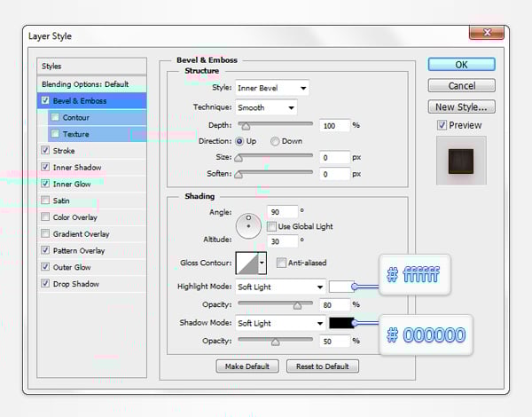Select the Down direction radio button

point(276,141)
